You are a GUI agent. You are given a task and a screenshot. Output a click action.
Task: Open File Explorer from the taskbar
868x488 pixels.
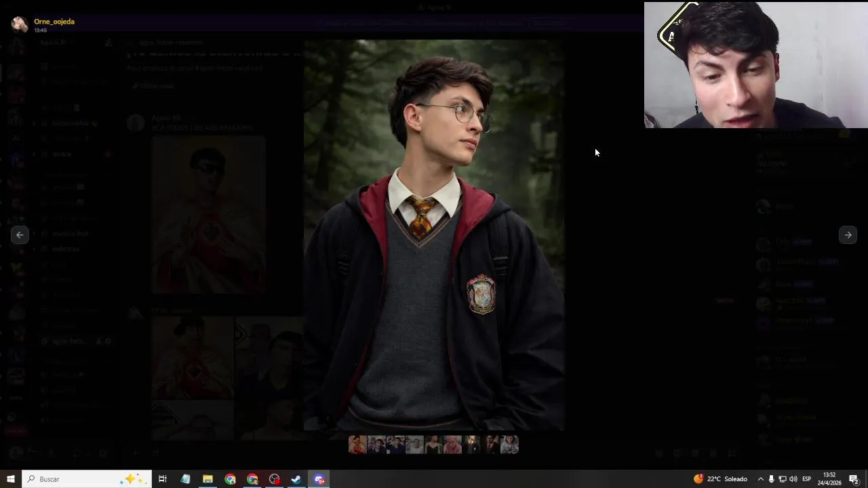208,479
